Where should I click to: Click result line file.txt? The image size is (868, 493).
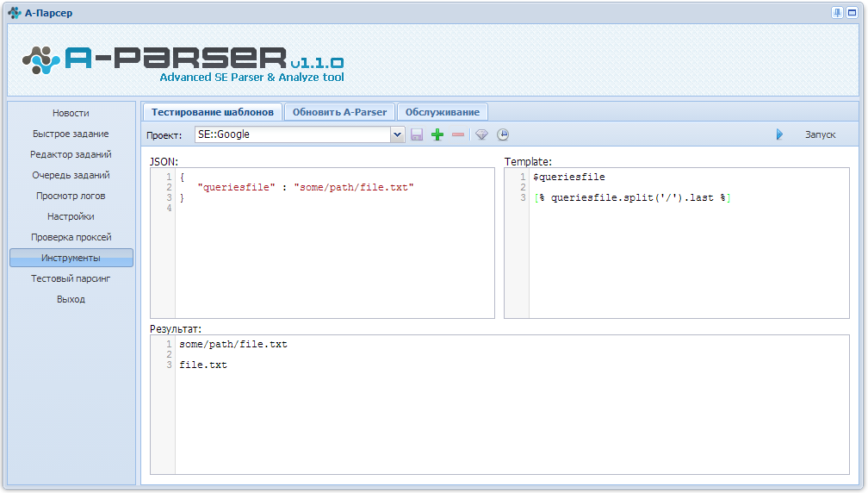[x=203, y=365]
